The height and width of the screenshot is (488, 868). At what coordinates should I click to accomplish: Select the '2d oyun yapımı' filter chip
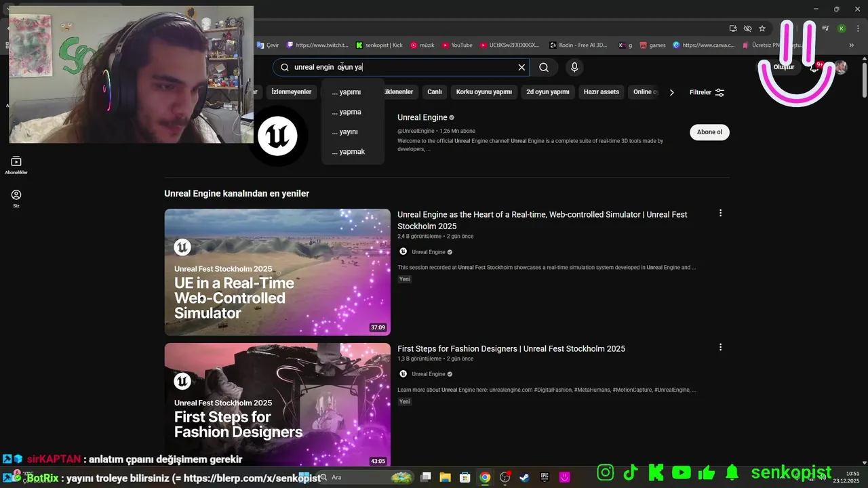pos(548,92)
